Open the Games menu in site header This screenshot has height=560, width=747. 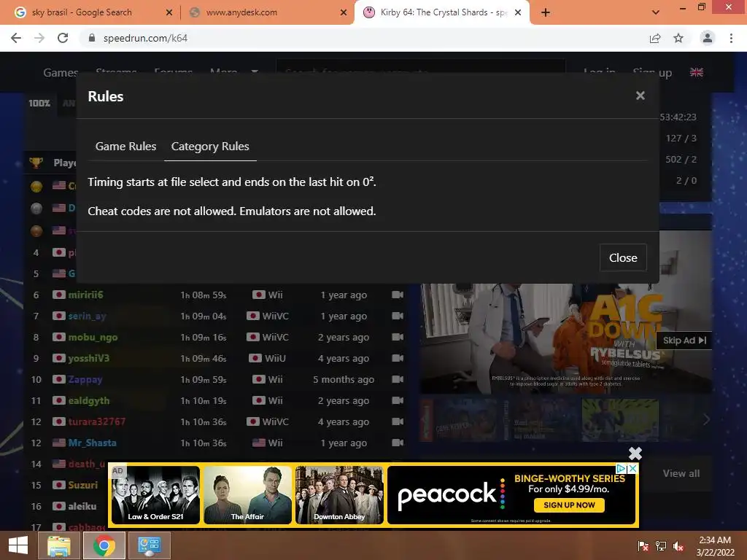[61, 72]
